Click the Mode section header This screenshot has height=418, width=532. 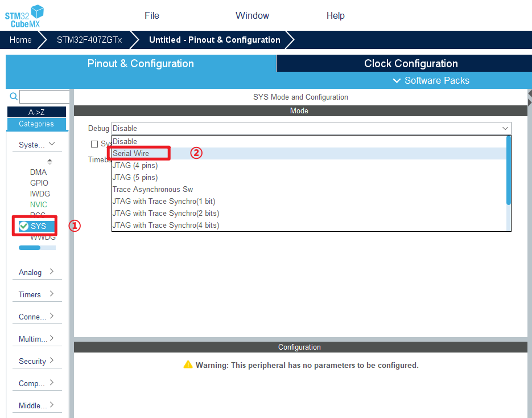[x=300, y=110]
